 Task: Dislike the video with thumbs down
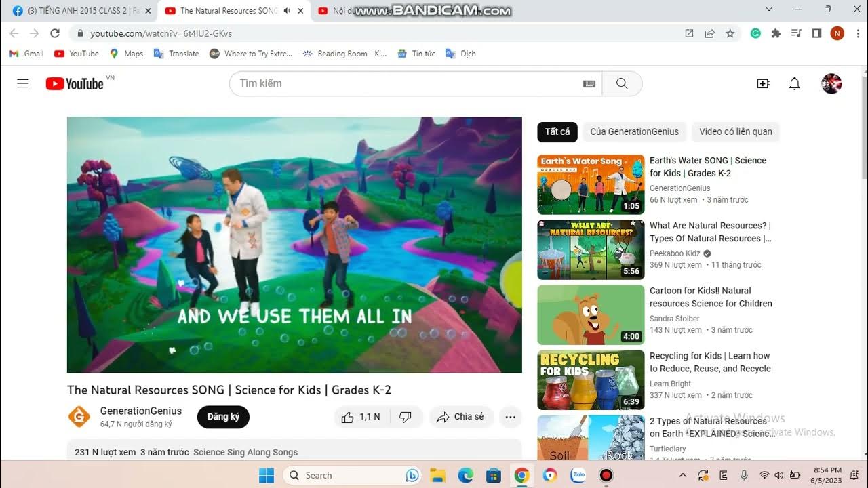[406, 417]
